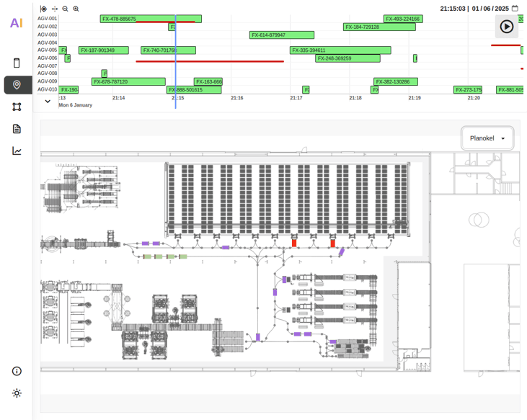The image size is (527, 420).
Task: Toggle the light theme sun icon
Action: (17, 393)
